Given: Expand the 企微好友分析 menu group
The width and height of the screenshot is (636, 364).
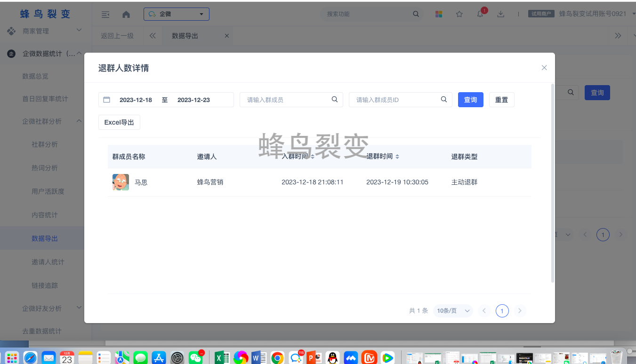Looking at the screenshot, I should (79, 308).
